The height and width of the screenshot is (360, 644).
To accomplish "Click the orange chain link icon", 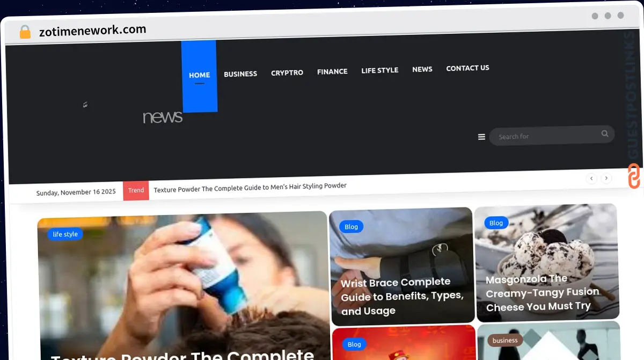I will pos(634,176).
